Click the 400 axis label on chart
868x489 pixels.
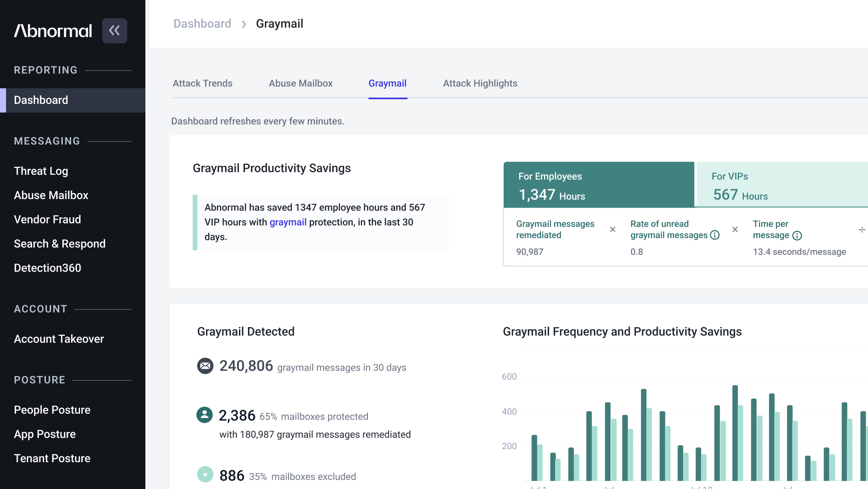click(x=509, y=412)
